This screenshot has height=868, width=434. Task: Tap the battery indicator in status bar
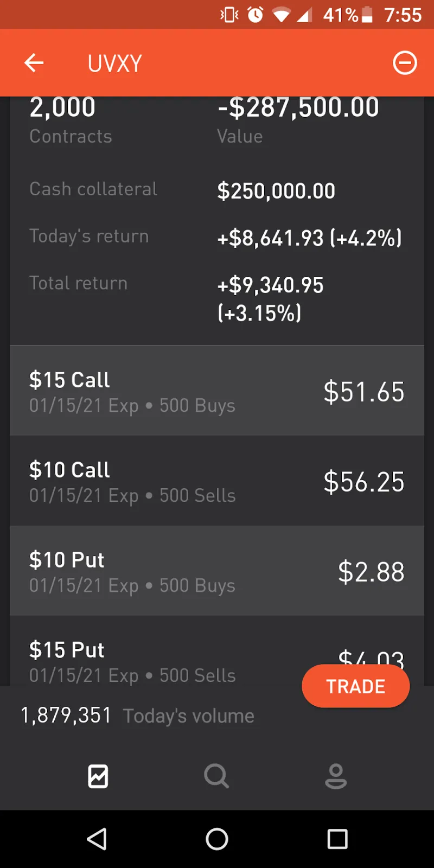point(367,15)
